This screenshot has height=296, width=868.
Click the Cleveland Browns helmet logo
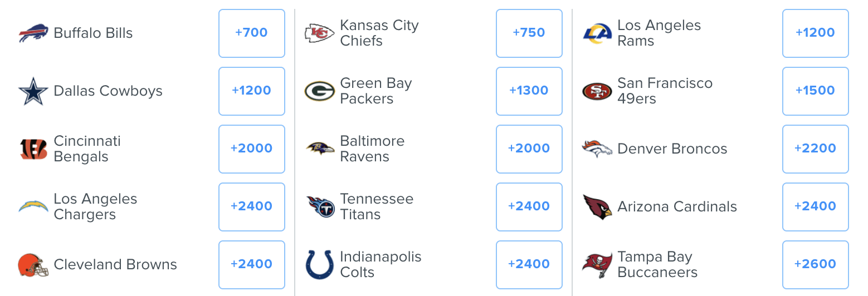(x=33, y=265)
